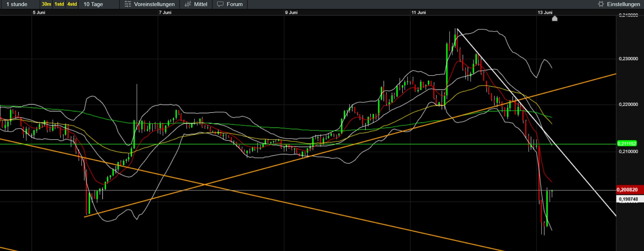Viewport: 644px width, 251px height.
Task: Click the candlestick chart-type icon
Action: tap(188, 4)
